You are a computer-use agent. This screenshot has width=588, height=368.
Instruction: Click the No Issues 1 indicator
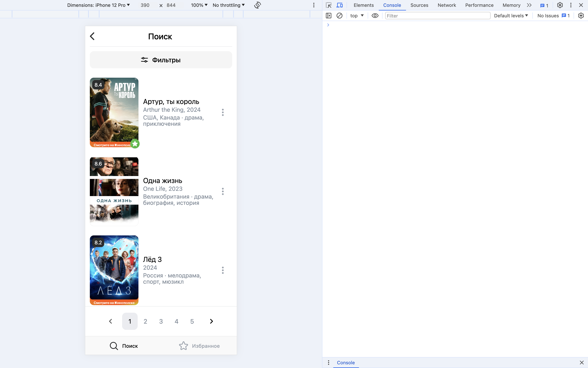coord(554,16)
